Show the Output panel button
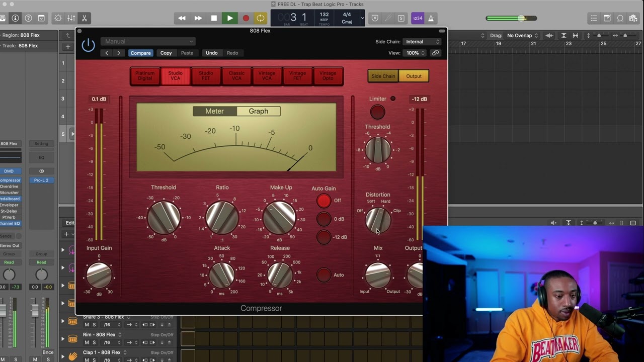The width and height of the screenshot is (644, 362). pyautogui.click(x=414, y=76)
